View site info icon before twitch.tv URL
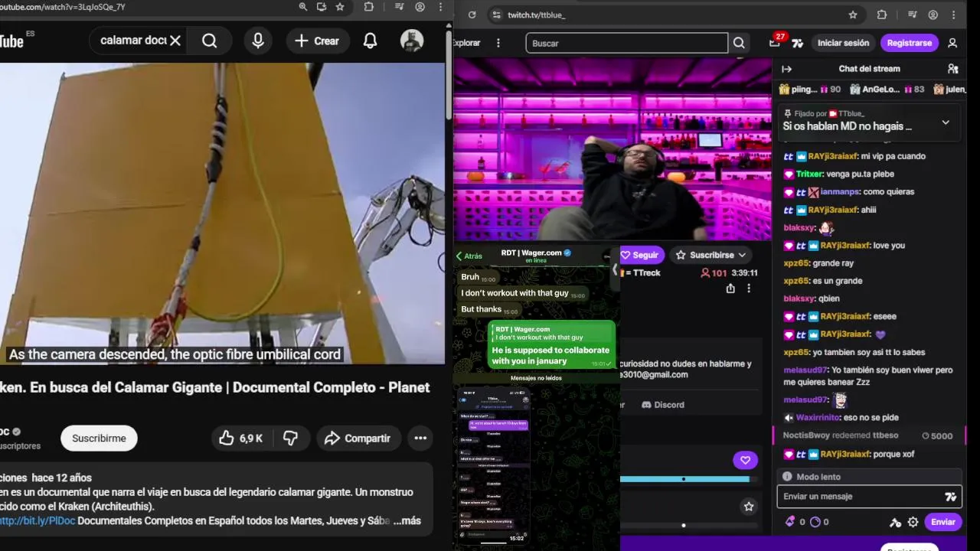 (496, 15)
